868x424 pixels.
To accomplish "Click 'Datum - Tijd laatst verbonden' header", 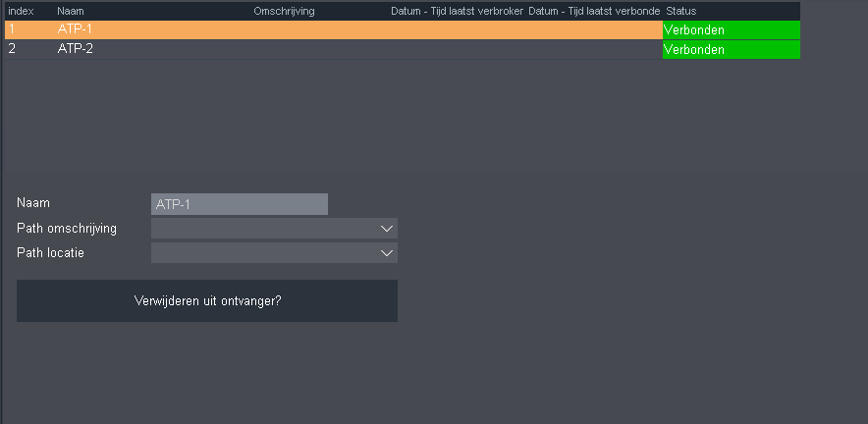I will pyautogui.click(x=594, y=11).
